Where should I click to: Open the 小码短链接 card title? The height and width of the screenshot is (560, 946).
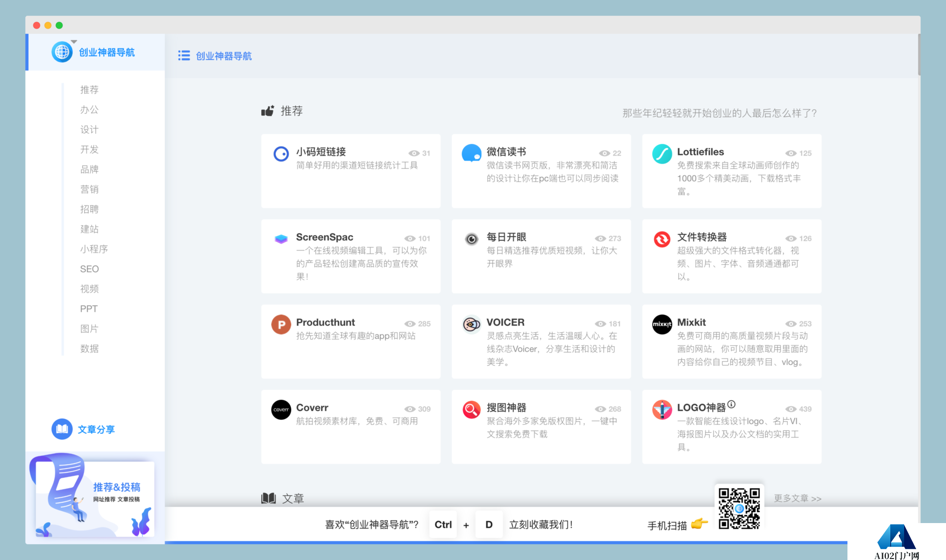(321, 152)
